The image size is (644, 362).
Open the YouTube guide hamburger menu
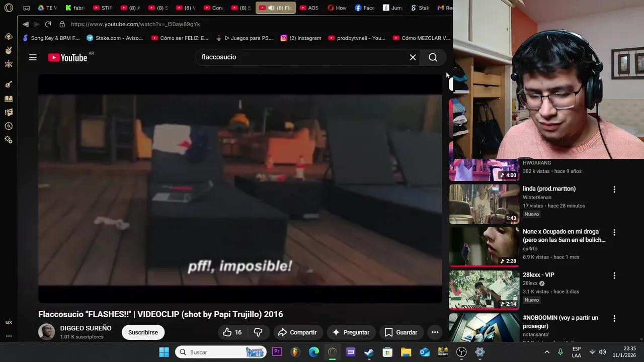[33, 57]
